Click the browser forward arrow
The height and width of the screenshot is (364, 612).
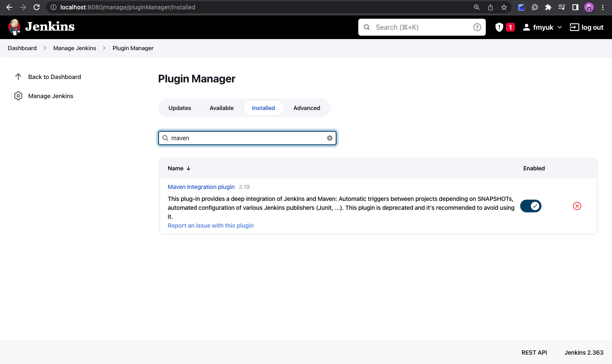(x=23, y=7)
